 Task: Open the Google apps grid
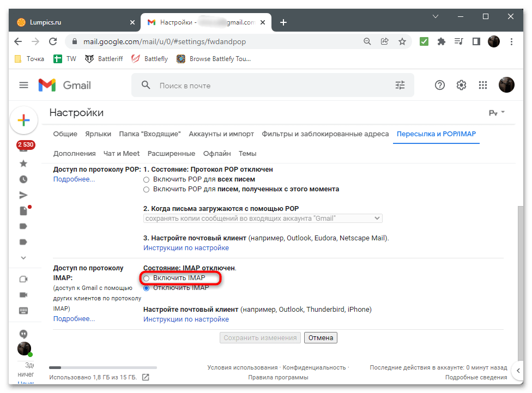482,85
